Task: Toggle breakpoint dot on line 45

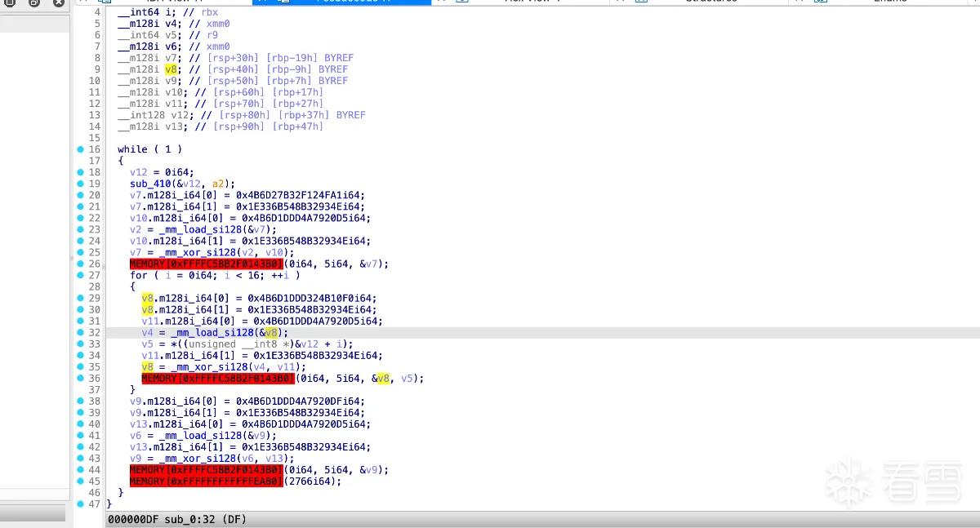Action: 80,481
